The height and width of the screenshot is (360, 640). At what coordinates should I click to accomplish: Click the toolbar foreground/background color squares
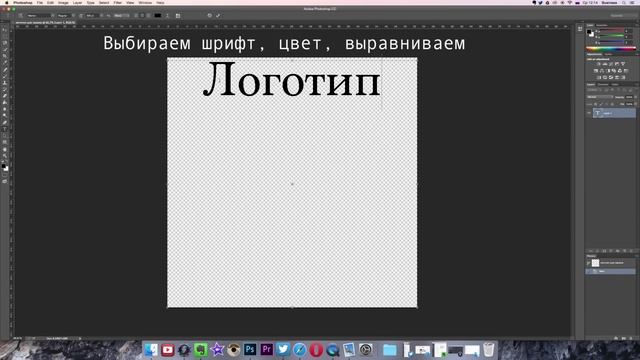click(x=4, y=167)
